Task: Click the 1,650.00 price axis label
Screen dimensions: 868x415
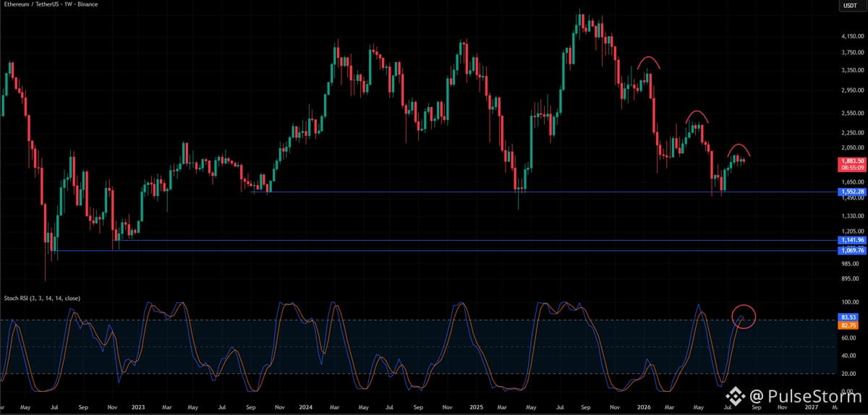Action: [852, 182]
